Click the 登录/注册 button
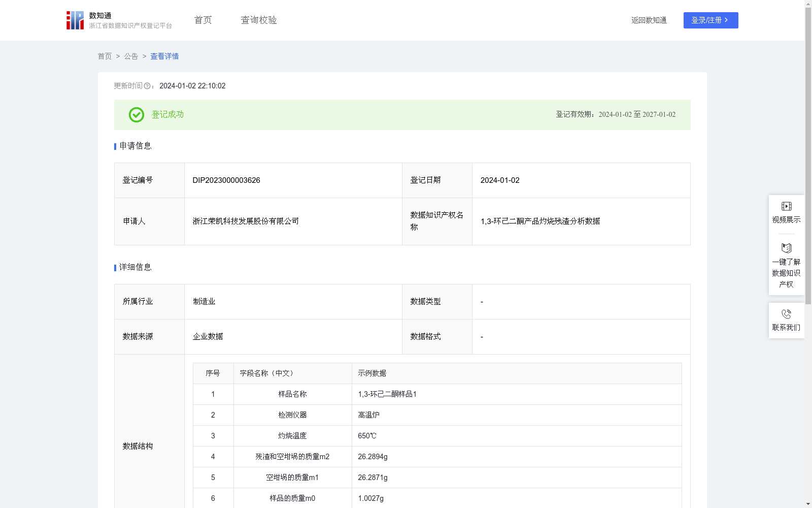Image resolution: width=812 pixels, height=508 pixels. point(710,20)
